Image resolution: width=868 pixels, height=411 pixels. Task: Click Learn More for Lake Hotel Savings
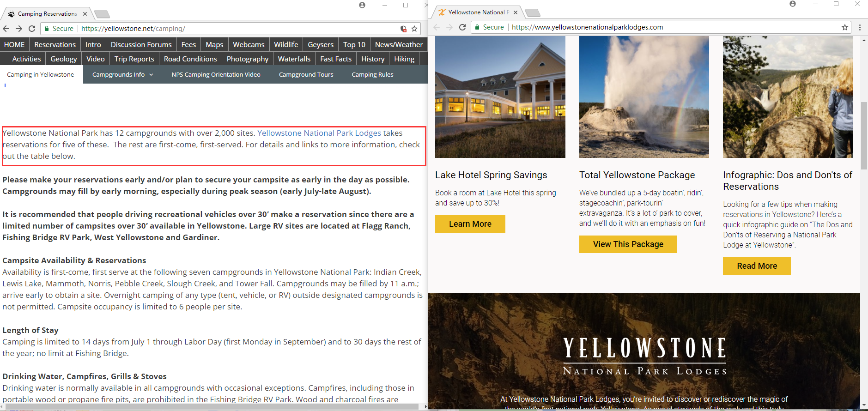pyautogui.click(x=470, y=224)
